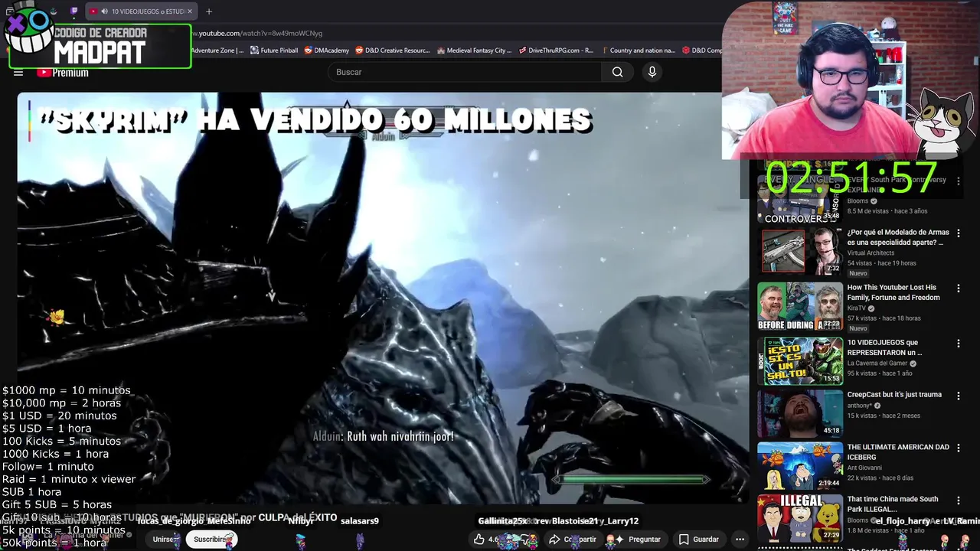
Task: Switch to the 10 VIDEOJUEGOS YouTube tab
Action: [x=141, y=11]
